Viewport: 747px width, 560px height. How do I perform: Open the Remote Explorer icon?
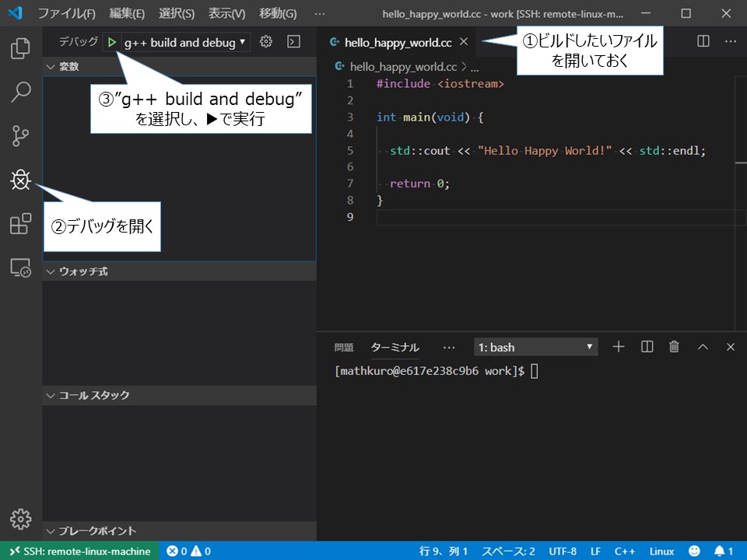point(20,268)
